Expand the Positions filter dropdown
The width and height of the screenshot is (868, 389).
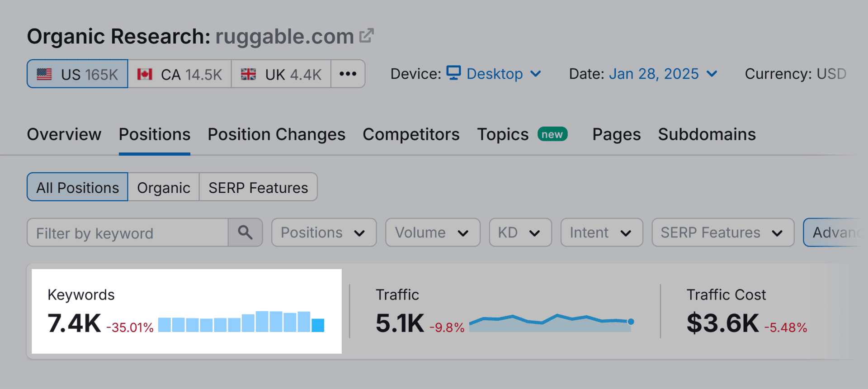tap(324, 232)
